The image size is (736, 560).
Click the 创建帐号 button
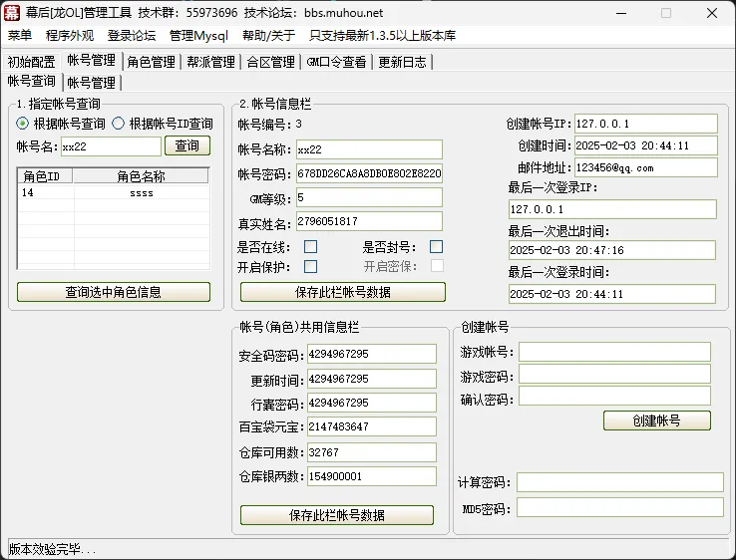coord(656,420)
